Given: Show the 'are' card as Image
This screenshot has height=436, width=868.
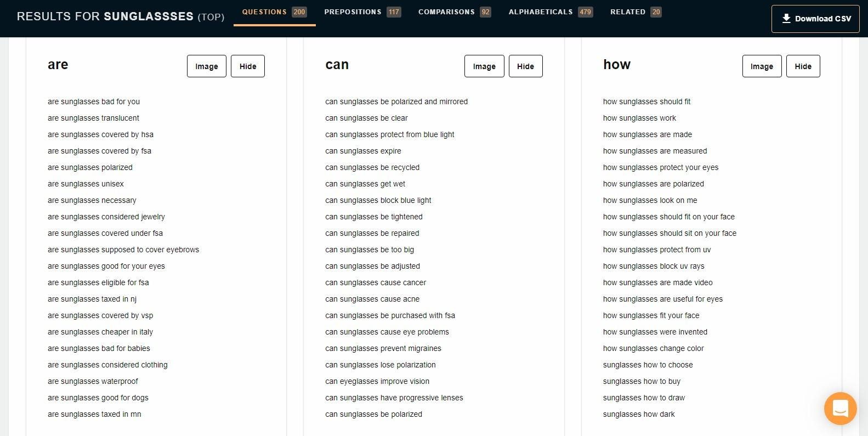Looking at the screenshot, I should (207, 66).
